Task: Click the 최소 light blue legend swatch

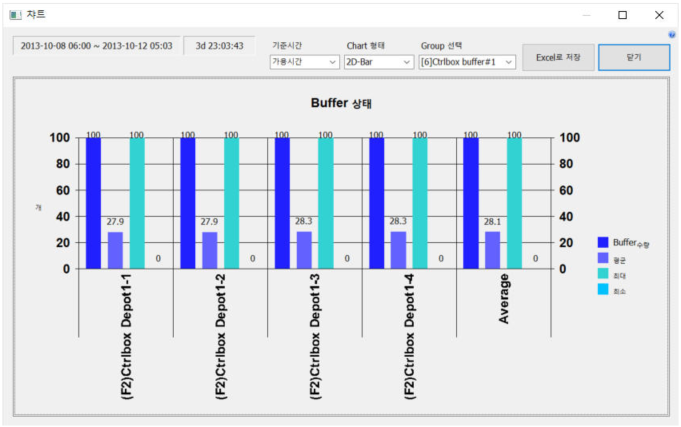Action: point(603,290)
